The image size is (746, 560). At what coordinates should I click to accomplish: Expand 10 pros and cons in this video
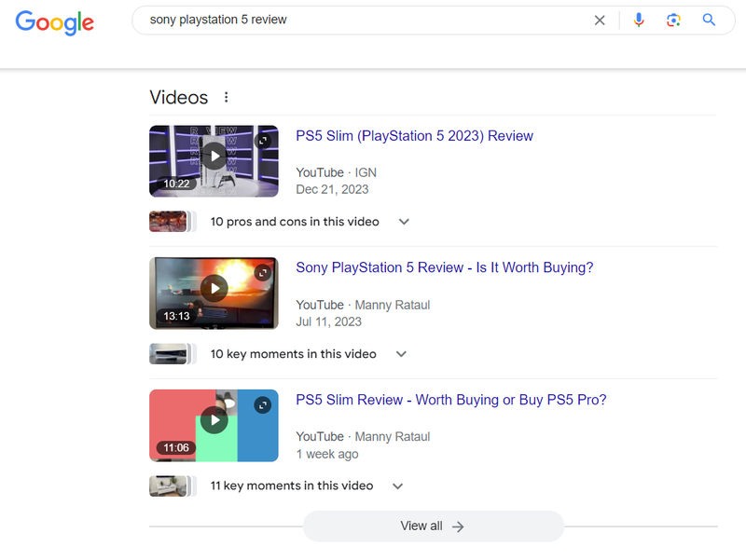click(405, 222)
